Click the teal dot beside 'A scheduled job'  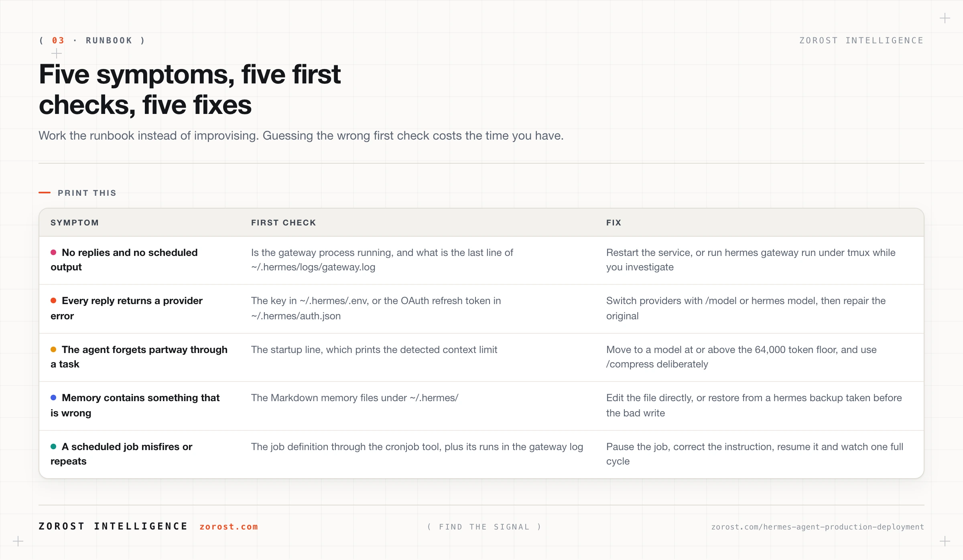click(x=53, y=446)
